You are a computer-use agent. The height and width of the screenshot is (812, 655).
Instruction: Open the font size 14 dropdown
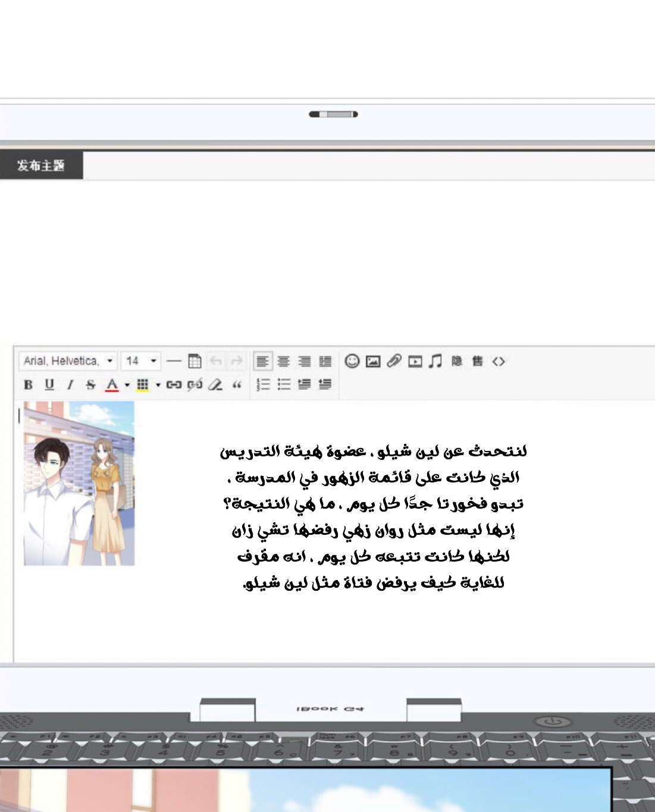pos(141,361)
